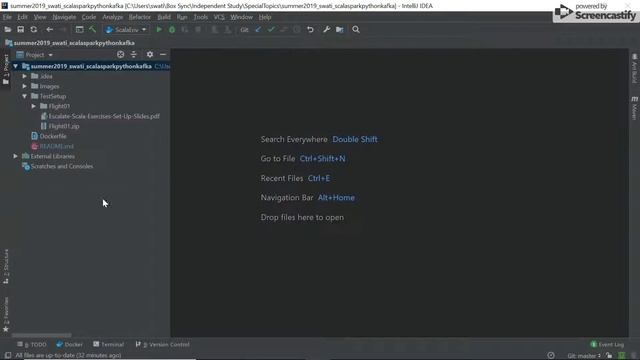
Task: Click the green Run button
Action: 159,29
